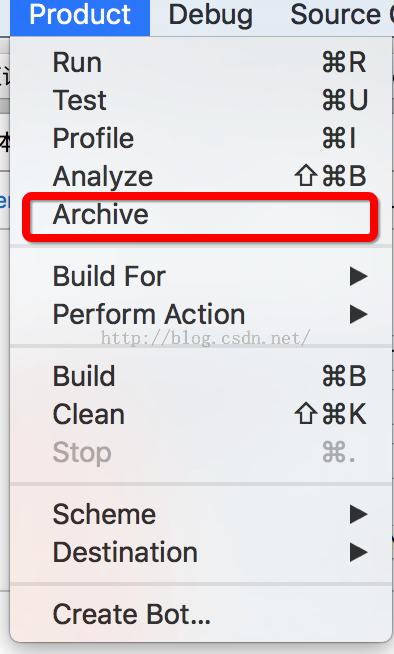The width and height of the screenshot is (394, 654).
Task: Expand the Perform Action submenu
Action: [x=201, y=314]
